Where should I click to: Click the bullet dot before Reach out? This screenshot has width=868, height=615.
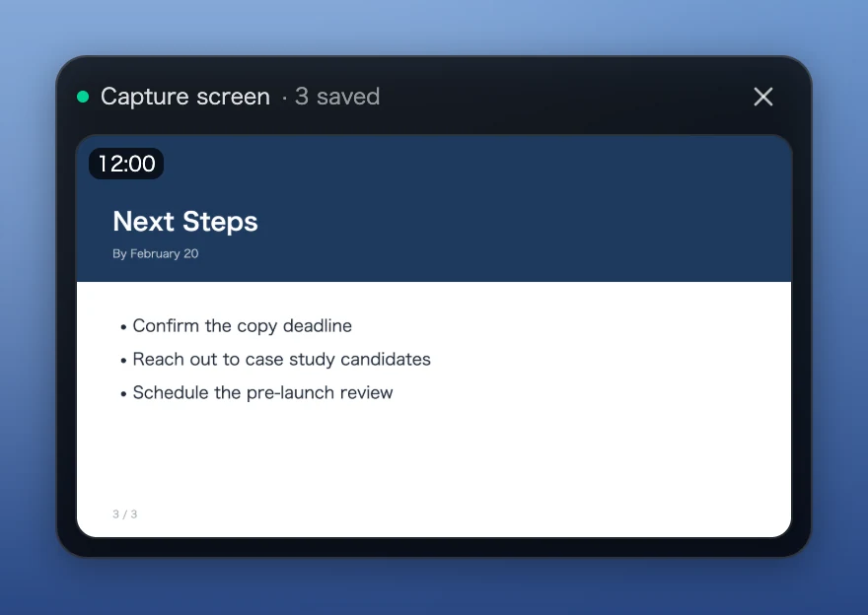123,361
